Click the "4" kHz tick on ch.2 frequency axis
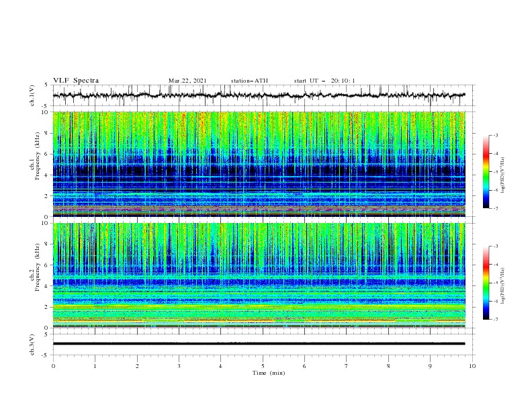The width and height of the screenshot is (532, 411). [47, 286]
